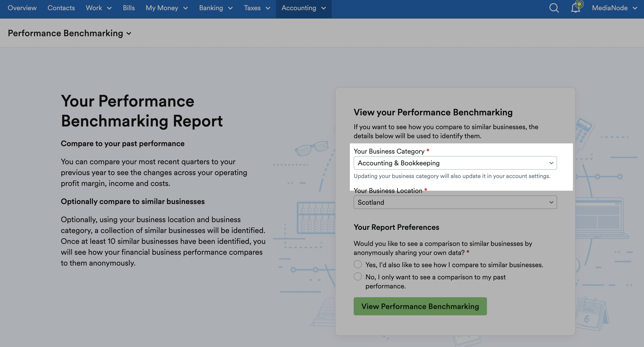Viewport: 644px width, 347px height.
Task: Open the Your Business Category dropdown
Action: (x=455, y=163)
